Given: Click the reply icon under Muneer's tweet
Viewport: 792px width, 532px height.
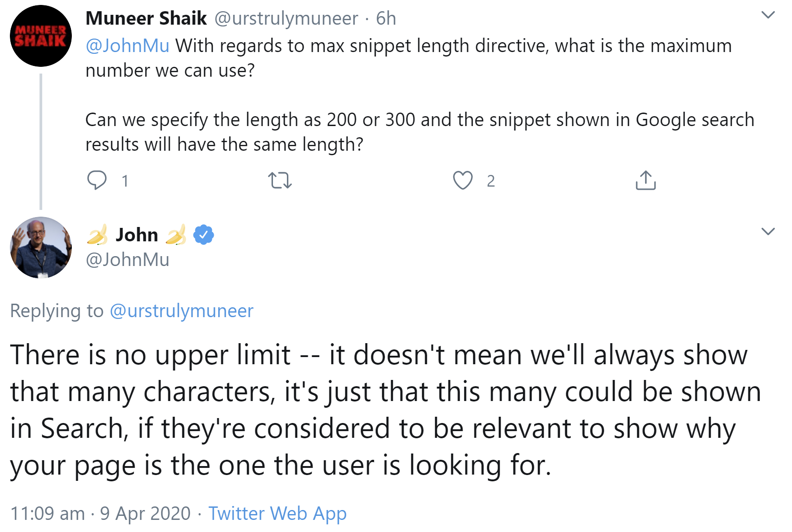Looking at the screenshot, I should [97, 180].
